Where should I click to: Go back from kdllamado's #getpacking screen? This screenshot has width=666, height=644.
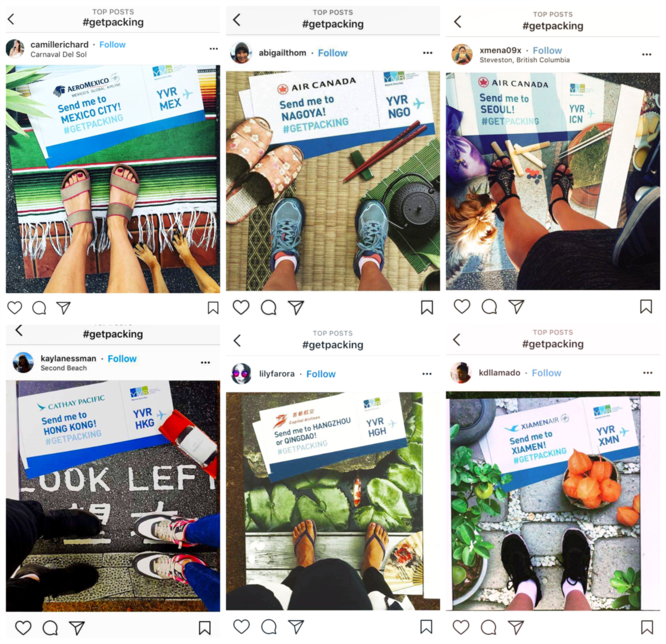point(457,339)
